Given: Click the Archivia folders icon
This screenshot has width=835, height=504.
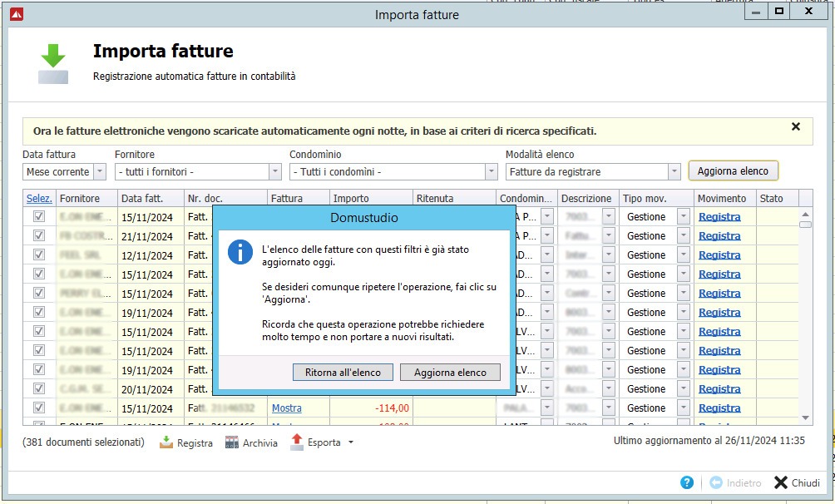Looking at the screenshot, I should point(232,442).
